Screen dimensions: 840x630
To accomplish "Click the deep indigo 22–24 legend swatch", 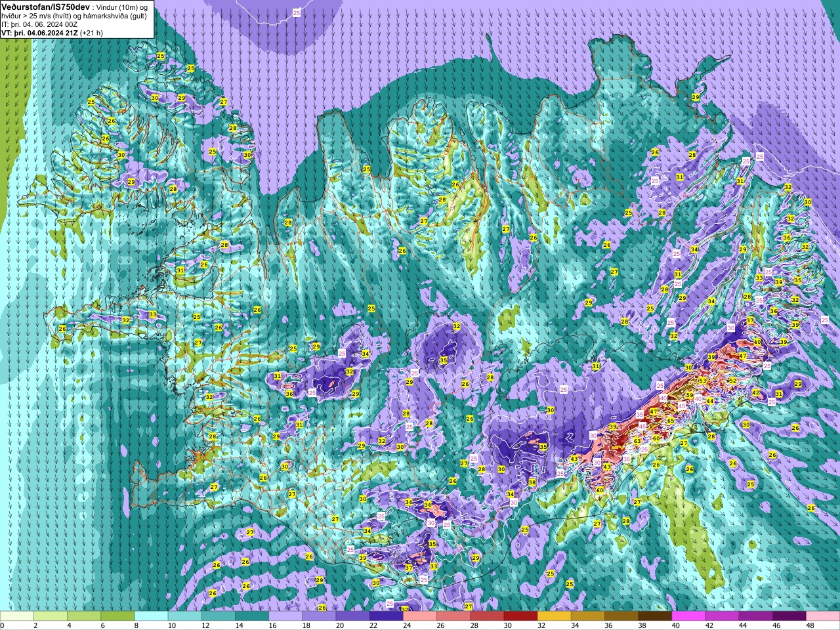I will [386, 616].
